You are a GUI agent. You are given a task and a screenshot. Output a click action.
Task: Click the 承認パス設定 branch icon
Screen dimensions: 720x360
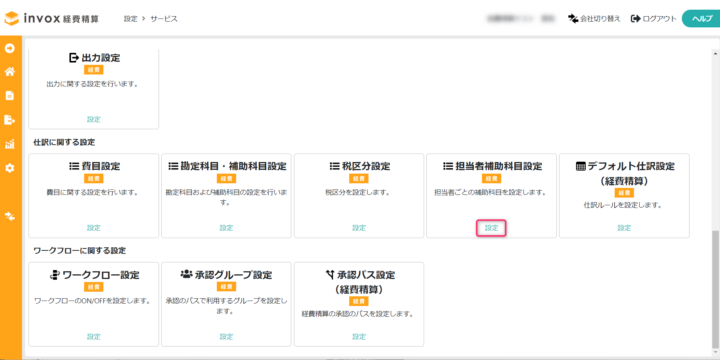coord(330,275)
